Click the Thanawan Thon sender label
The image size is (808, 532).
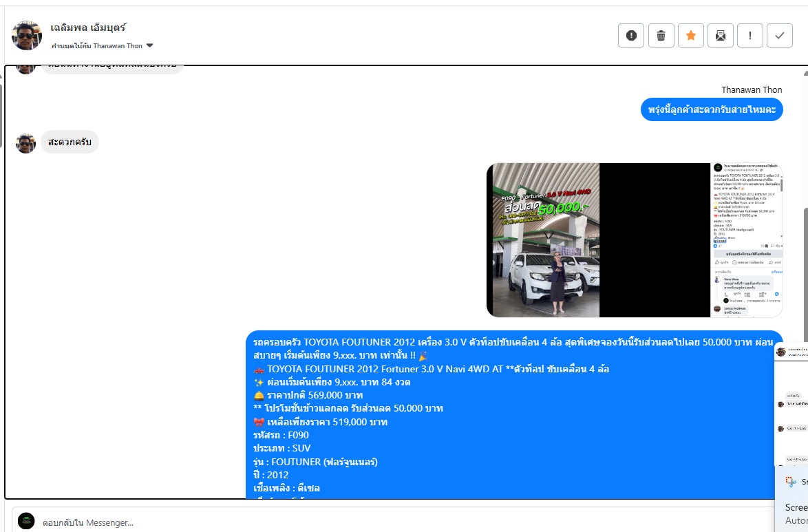click(x=752, y=89)
